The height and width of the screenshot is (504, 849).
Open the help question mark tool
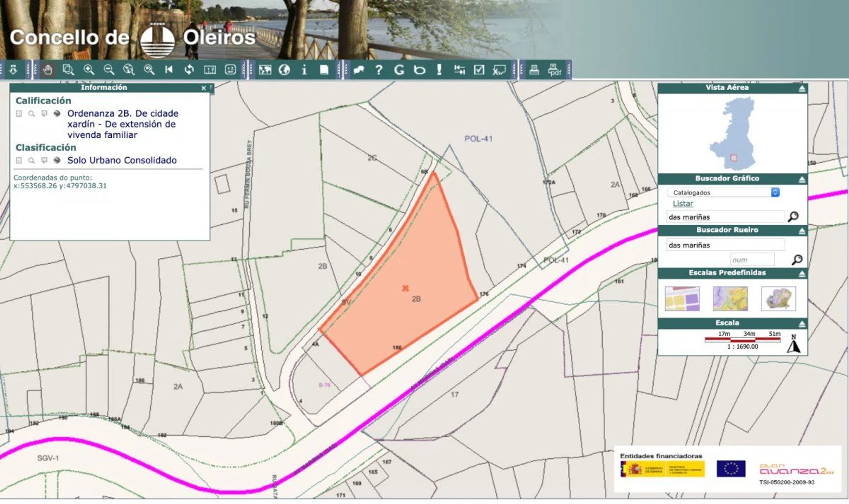coord(379,70)
